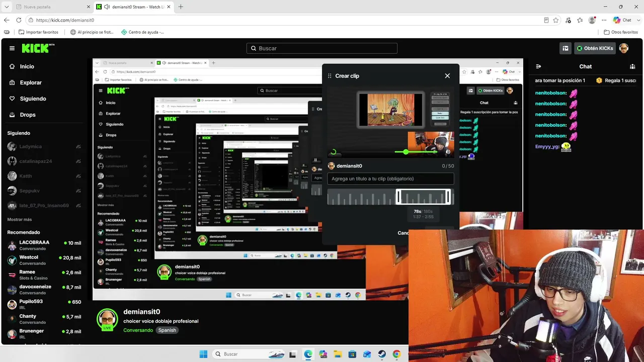Expand Mostrar más under Siguiendo
This screenshot has height=362, width=644.
pos(20,220)
